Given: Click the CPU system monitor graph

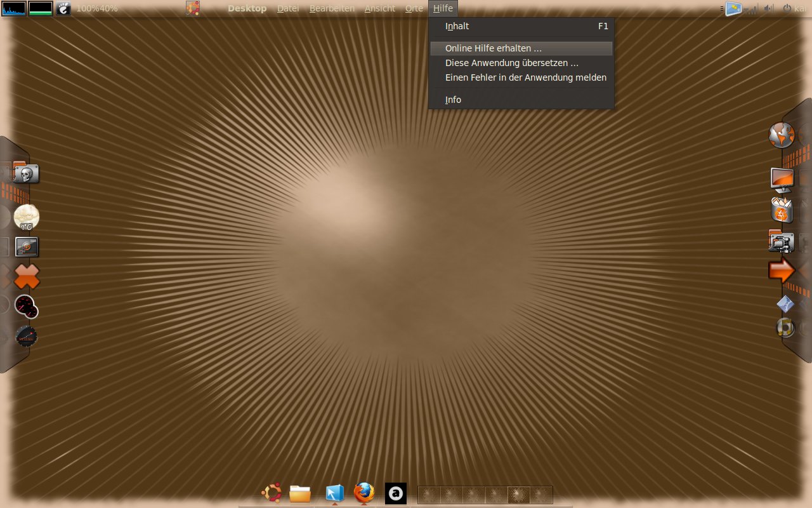Looking at the screenshot, I should [14, 8].
